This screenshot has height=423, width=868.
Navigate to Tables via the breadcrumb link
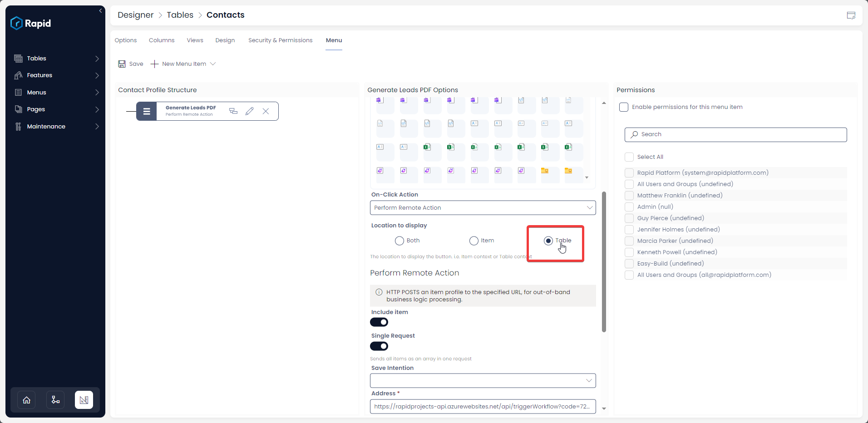[179, 15]
